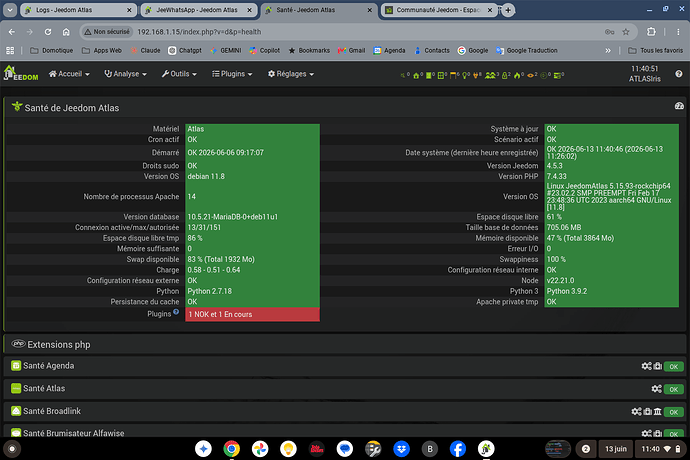Click the door summary icon showing 6
This screenshot has width=690, height=460.
click(453, 76)
